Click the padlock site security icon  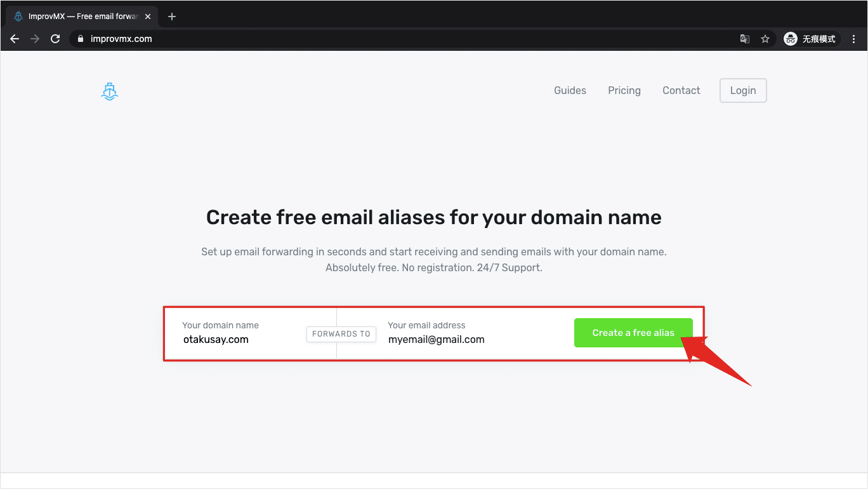[x=80, y=39]
